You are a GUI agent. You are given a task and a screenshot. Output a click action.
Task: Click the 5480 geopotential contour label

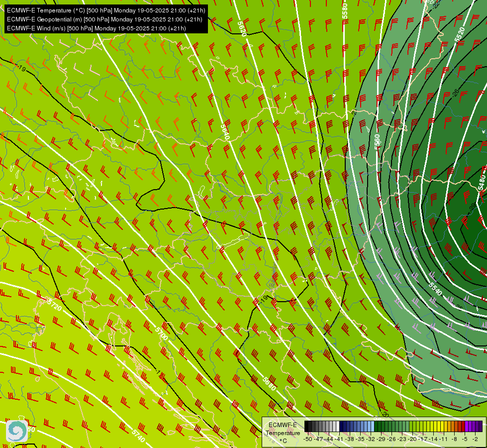point(482,183)
